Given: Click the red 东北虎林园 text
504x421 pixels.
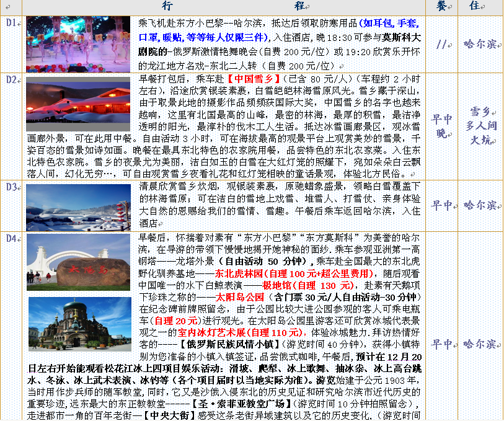Looking at the screenshot, I should pyautogui.click(x=239, y=273).
